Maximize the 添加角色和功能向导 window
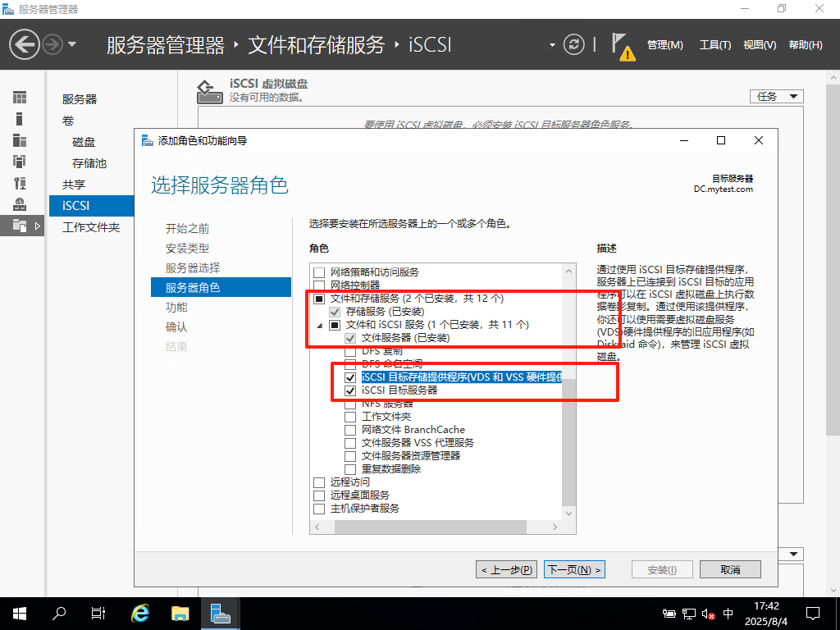The image size is (840, 630). [721, 140]
